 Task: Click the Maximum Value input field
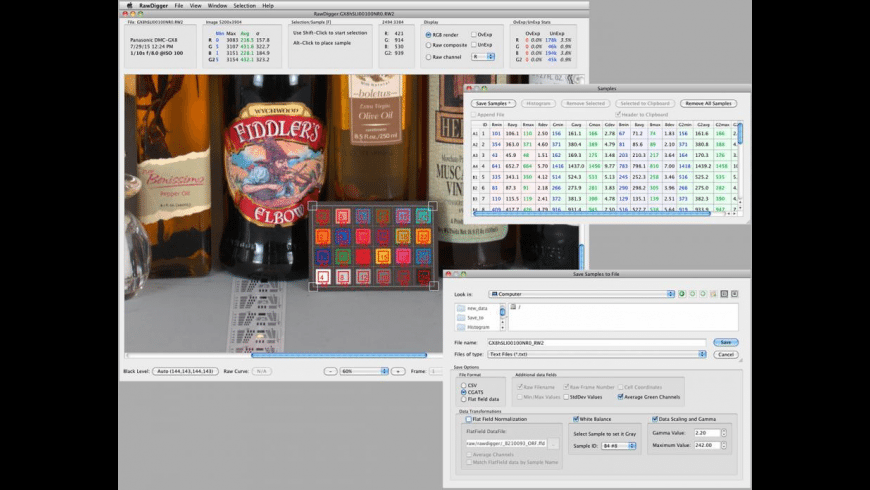706,445
